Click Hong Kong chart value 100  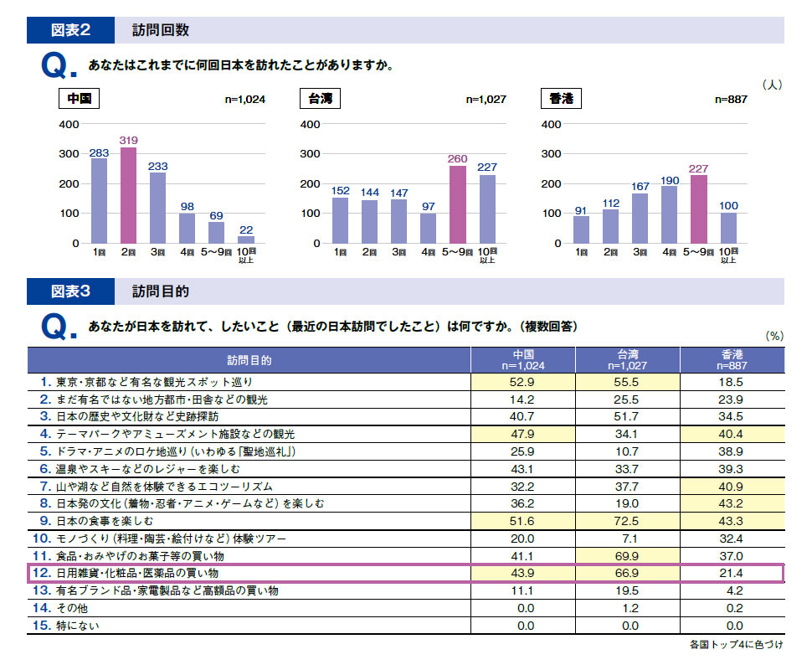coord(728,206)
